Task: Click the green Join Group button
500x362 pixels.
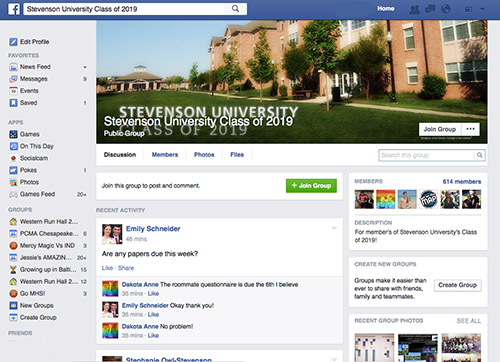Action: pyautogui.click(x=311, y=186)
